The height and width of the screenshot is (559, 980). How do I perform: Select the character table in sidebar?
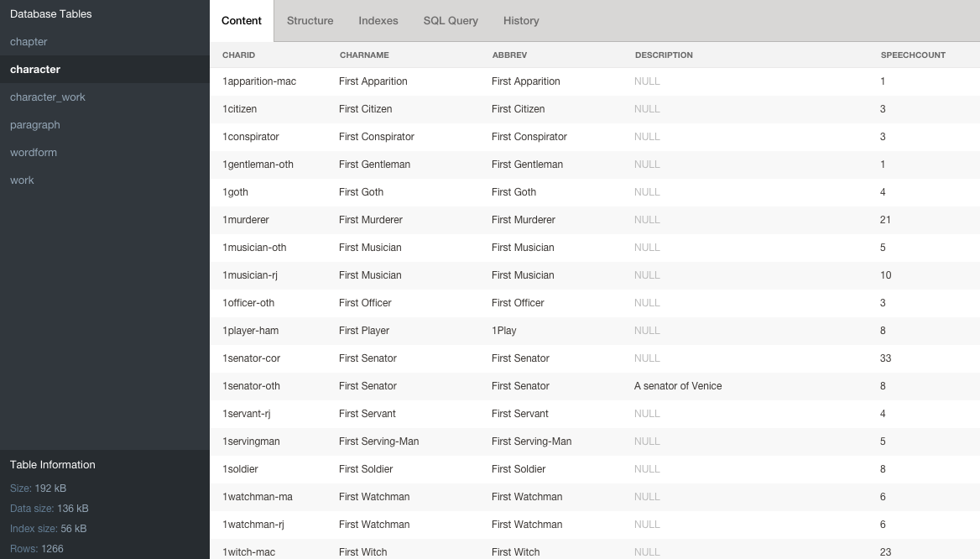(x=35, y=70)
